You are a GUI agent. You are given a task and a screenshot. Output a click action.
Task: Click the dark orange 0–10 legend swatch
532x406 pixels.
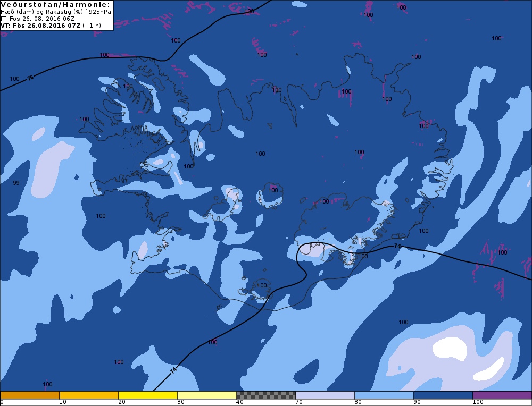coord(30,395)
